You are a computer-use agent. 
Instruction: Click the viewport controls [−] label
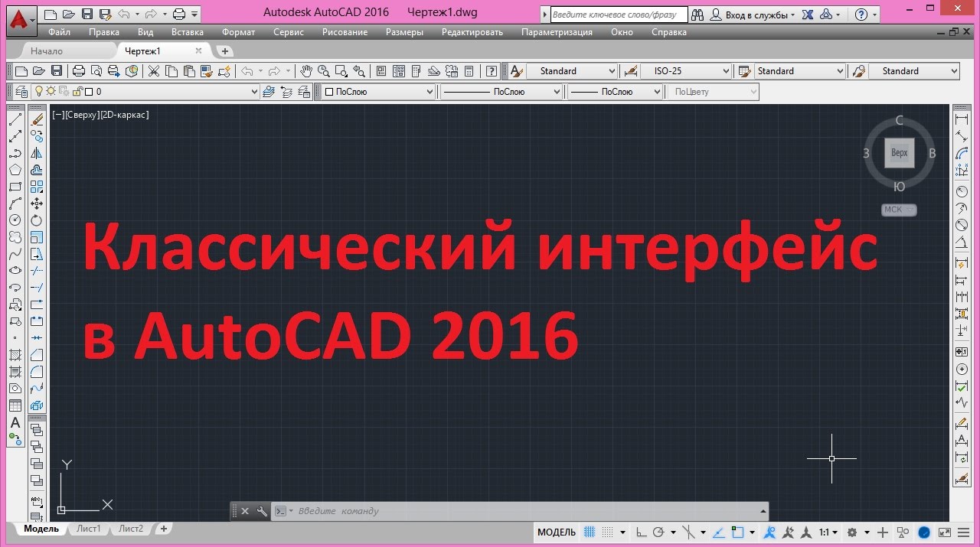point(57,115)
